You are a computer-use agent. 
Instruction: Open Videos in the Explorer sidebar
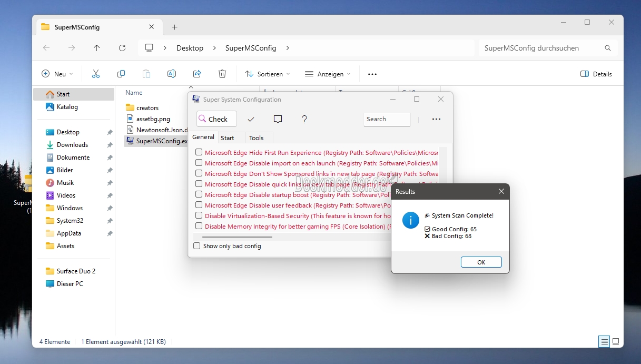point(74,195)
